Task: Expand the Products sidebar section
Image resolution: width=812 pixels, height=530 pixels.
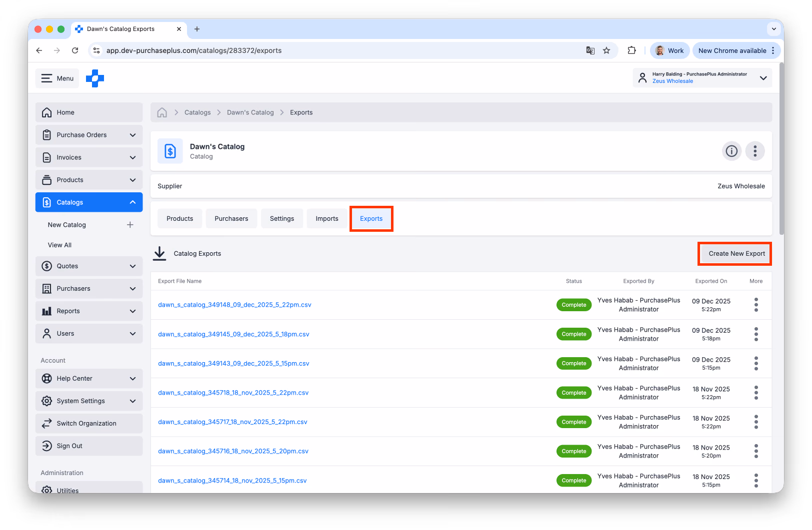Action: 89,180
